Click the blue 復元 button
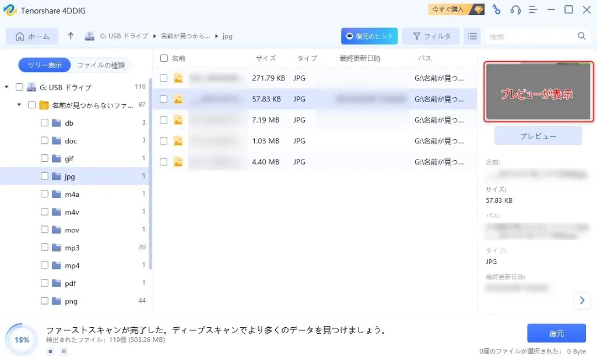This screenshot has height=364, width=597. [x=556, y=334]
